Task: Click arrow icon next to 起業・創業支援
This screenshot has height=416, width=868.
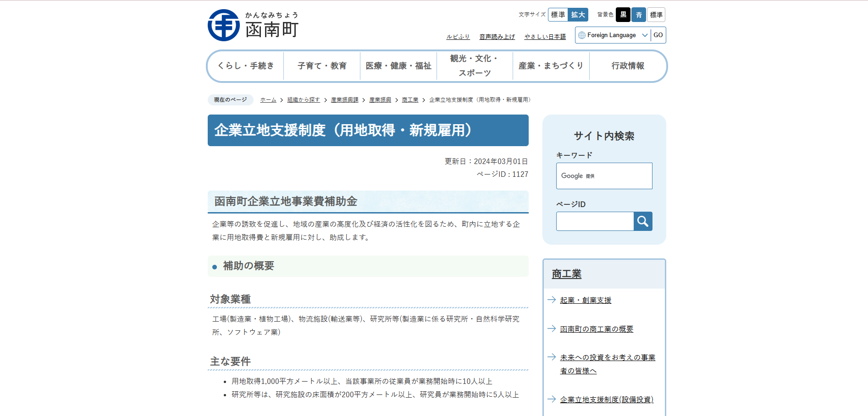Action: pyautogui.click(x=552, y=300)
